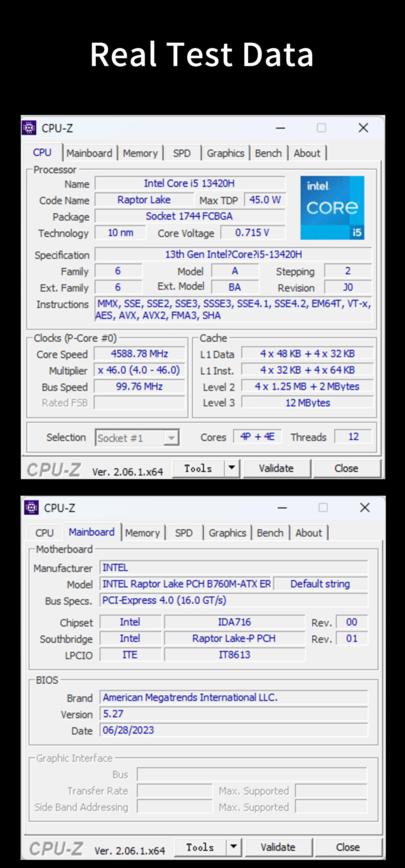Minimize the lower CPU-Z window
This screenshot has width=405, height=868.
pyautogui.click(x=282, y=508)
